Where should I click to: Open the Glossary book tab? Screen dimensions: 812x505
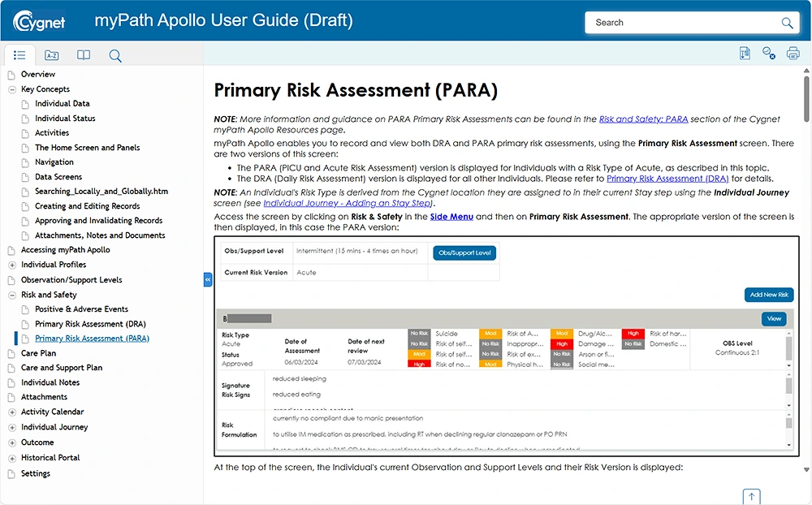[x=84, y=55]
